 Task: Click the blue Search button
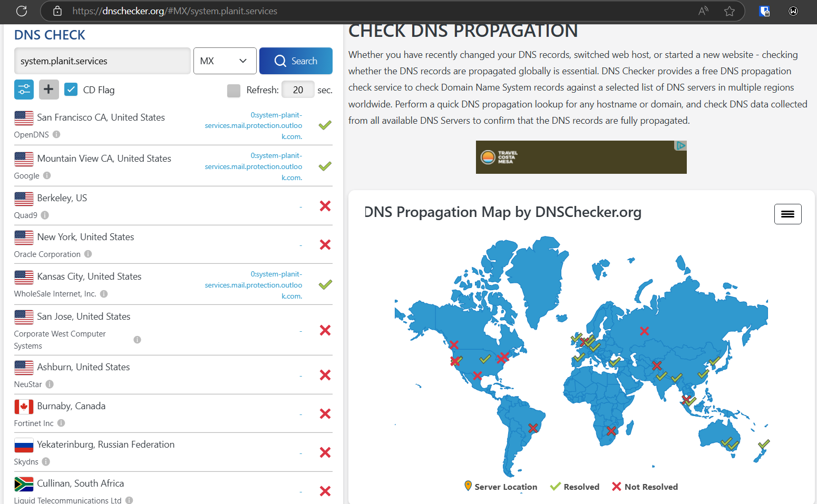pos(296,61)
